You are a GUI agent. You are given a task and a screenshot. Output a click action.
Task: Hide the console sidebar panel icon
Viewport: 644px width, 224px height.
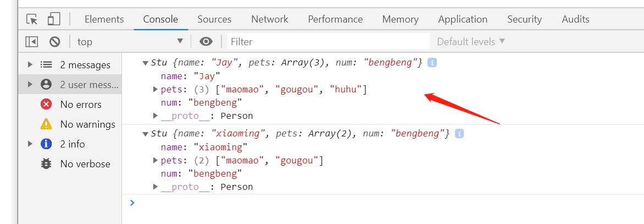pyautogui.click(x=32, y=41)
